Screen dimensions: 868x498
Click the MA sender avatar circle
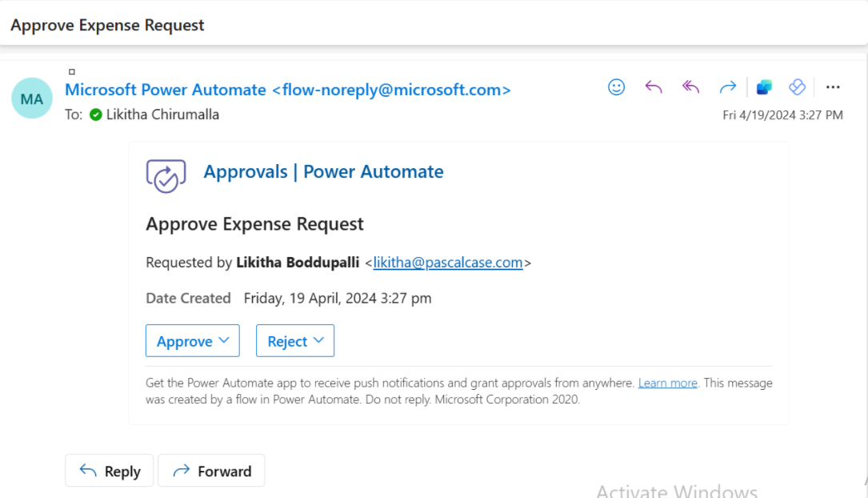tap(32, 98)
